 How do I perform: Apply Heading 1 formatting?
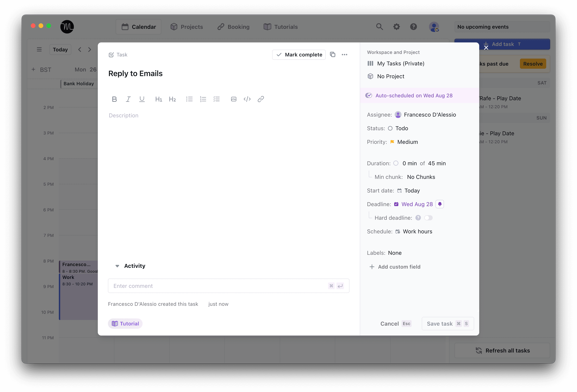click(x=158, y=99)
